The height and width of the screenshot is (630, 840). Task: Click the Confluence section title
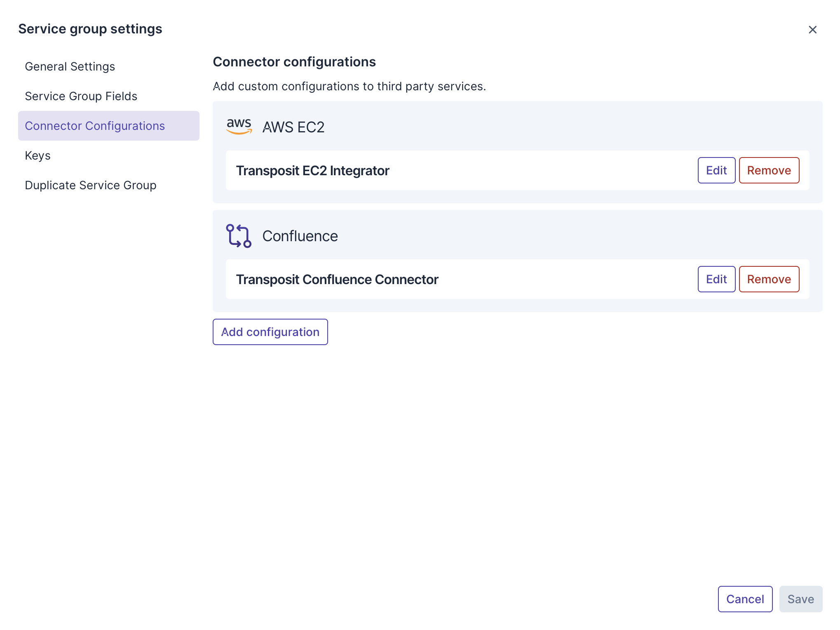point(300,236)
